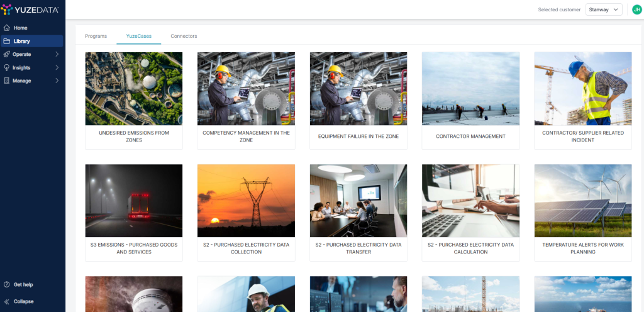Open the Stanway customer dropdown
The width and height of the screenshot is (644, 312).
click(603, 9)
